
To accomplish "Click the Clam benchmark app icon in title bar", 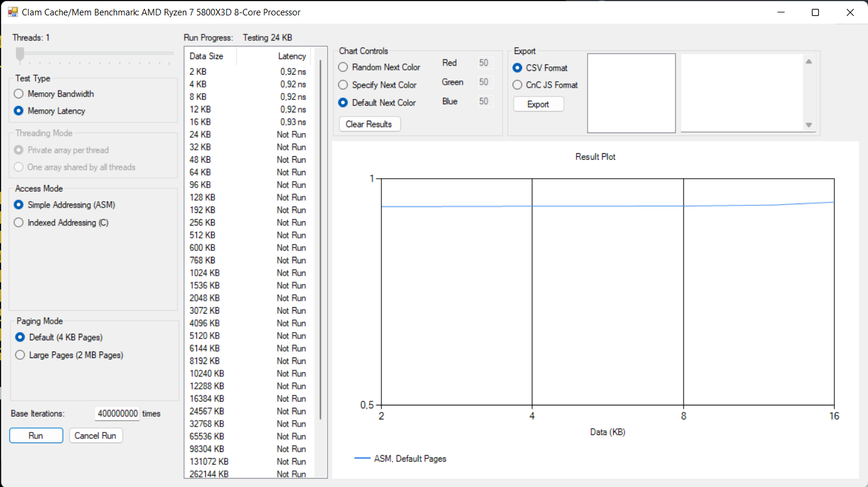I will pos(13,12).
